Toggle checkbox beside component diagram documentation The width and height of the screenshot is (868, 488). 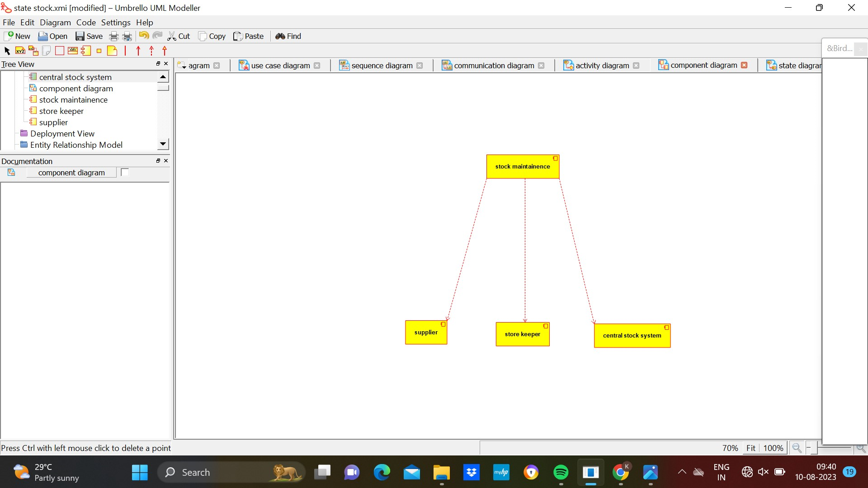coord(125,172)
